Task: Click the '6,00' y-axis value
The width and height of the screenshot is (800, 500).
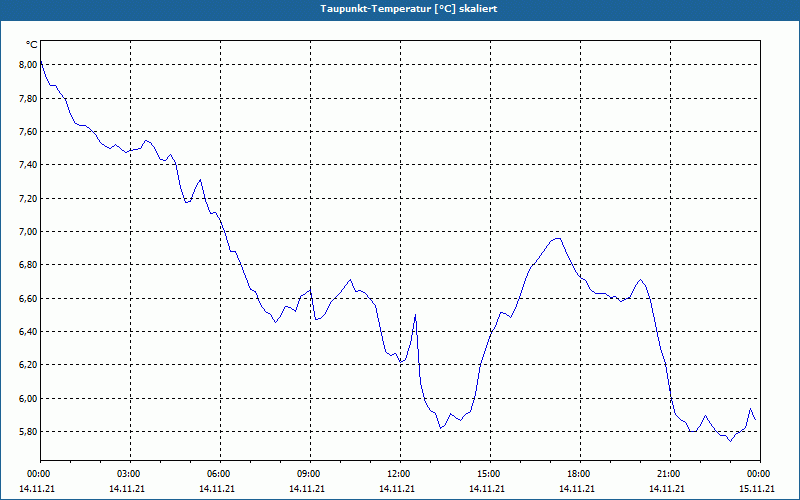Action: [x=29, y=398]
